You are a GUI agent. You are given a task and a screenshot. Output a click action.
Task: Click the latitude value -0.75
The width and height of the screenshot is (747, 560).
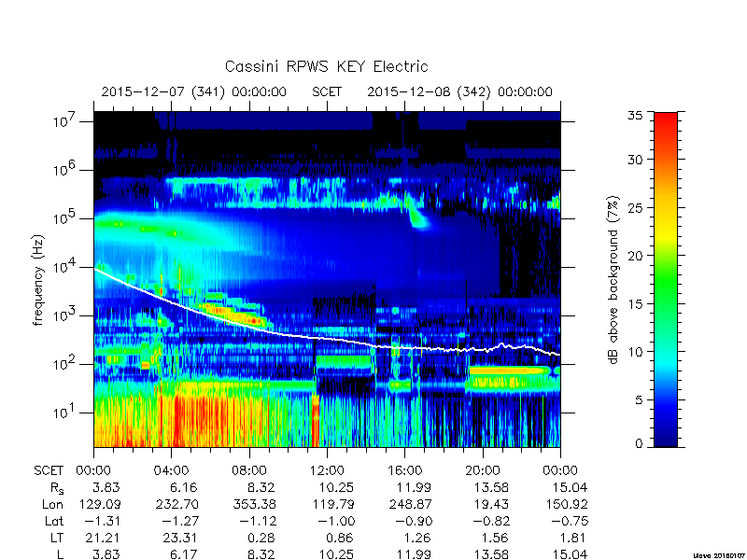coord(570,521)
